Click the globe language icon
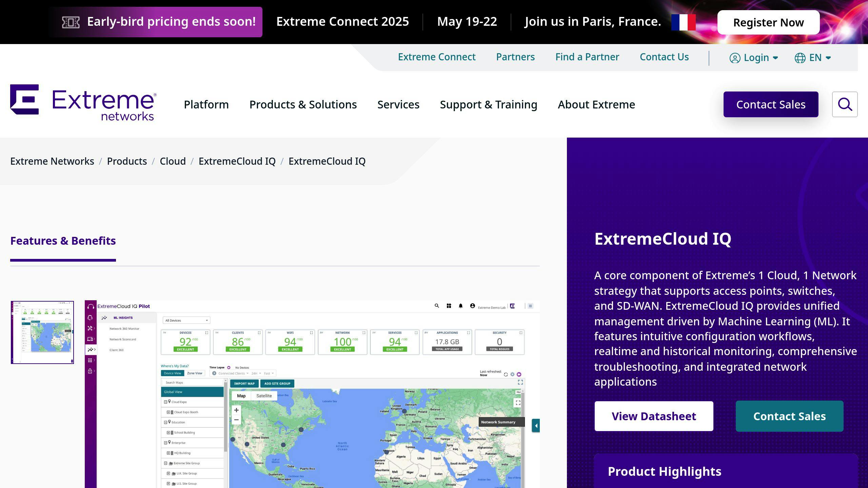Screen dimensions: 868x488 point(800,58)
